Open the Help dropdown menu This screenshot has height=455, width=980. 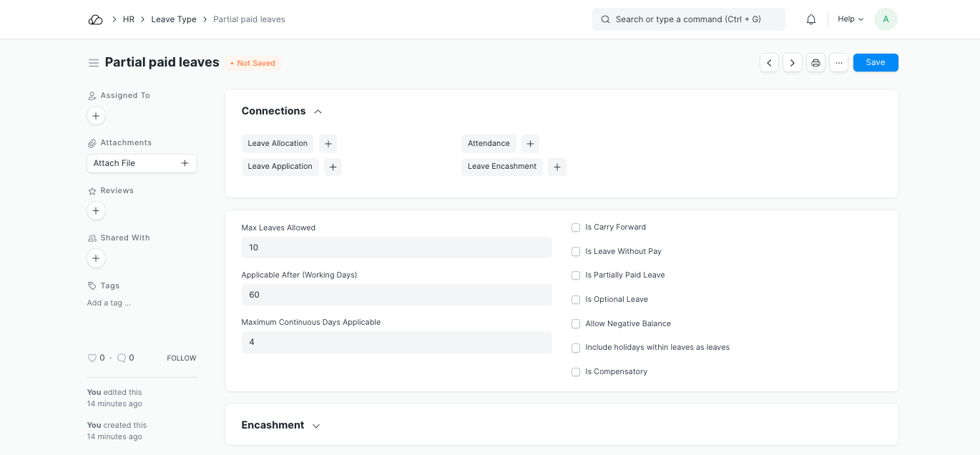(851, 19)
